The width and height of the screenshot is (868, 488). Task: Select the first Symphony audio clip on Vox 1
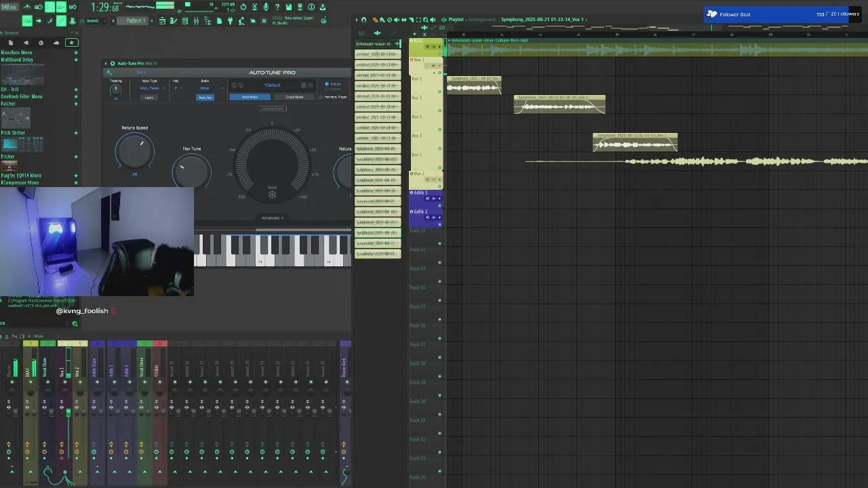coord(474,85)
